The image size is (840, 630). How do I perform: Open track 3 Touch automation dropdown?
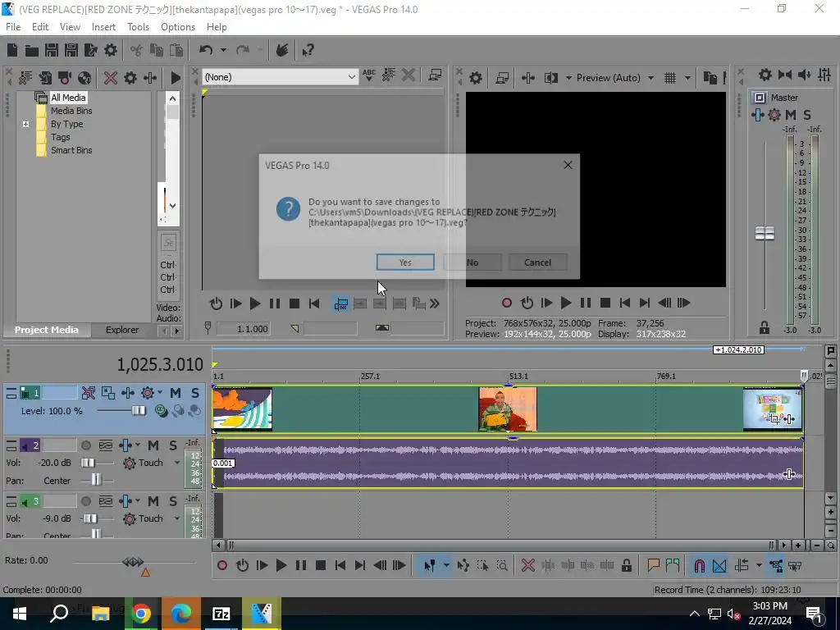tap(177, 518)
